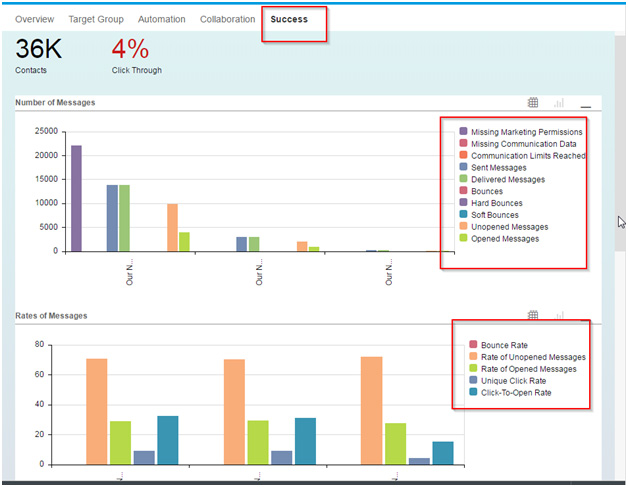Select Click-To-Open Rate legend entry
The width and height of the screenshot is (628, 487).
pos(510,392)
